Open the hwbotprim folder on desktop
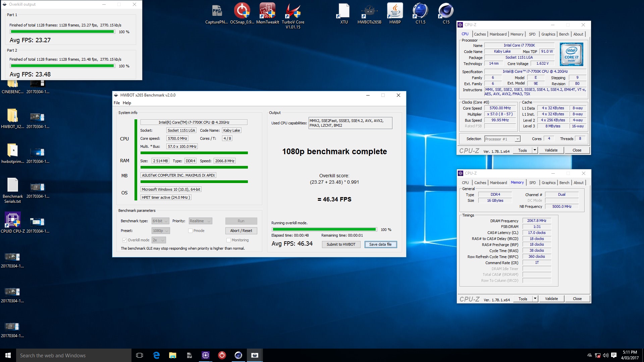Screen dimensions: 644x362 coord(12,153)
